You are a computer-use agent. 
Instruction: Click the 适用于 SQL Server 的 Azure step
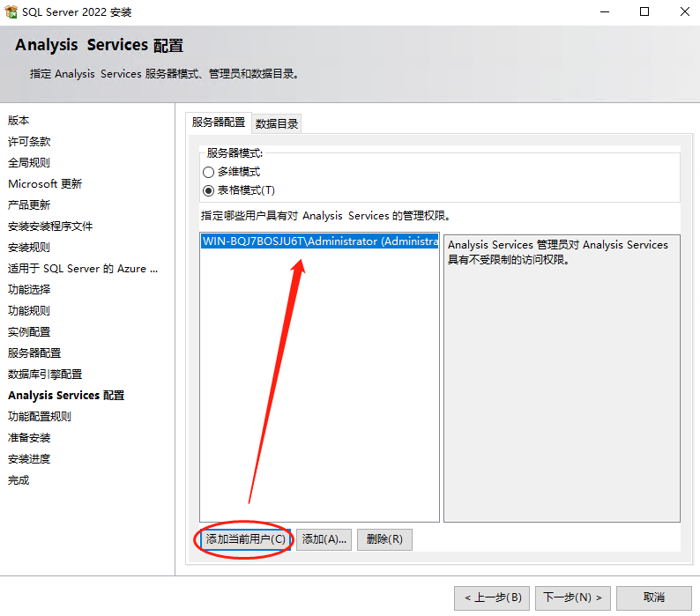click(x=83, y=269)
